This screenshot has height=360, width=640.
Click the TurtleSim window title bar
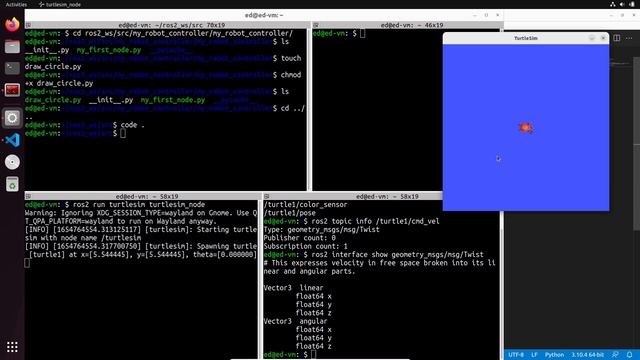526,38
